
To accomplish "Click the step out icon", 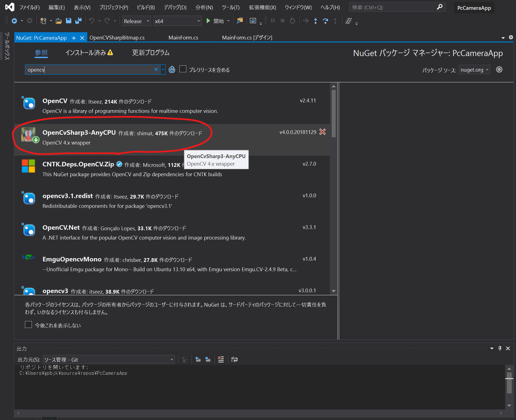I will coord(335,21).
